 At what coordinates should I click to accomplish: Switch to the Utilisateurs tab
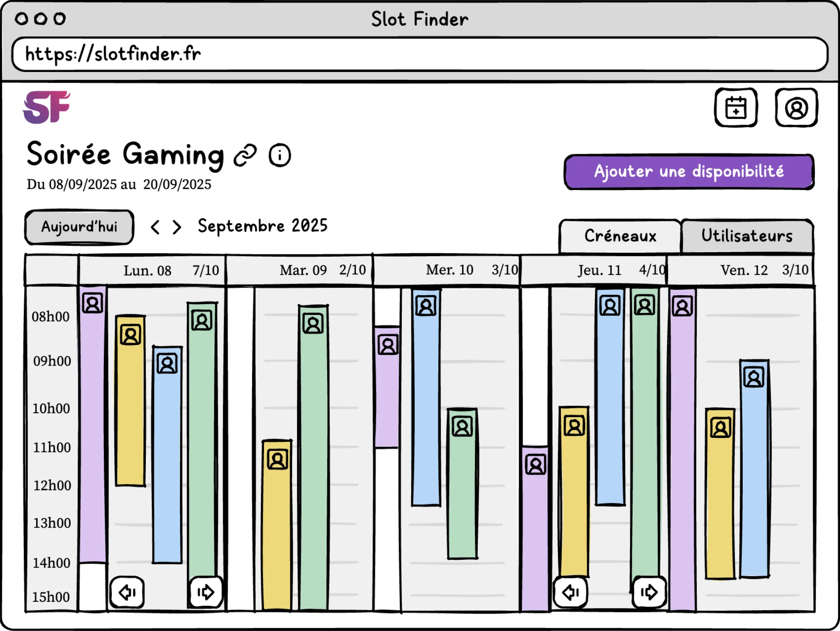(747, 236)
